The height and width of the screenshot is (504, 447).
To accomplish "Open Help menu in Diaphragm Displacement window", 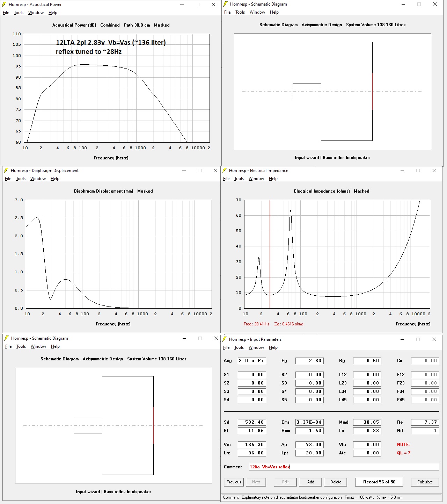I will (x=55, y=179).
